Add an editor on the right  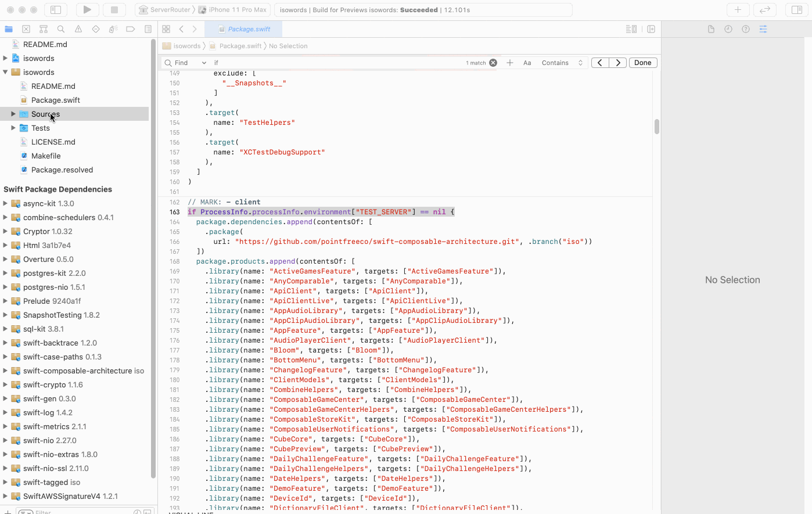(651, 29)
